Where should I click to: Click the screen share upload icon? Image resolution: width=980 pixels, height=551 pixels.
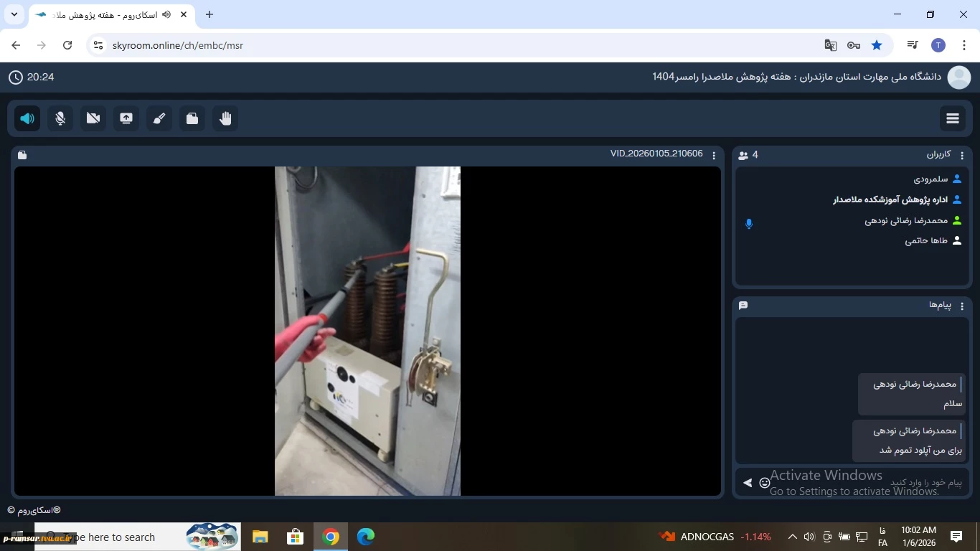tap(126, 118)
